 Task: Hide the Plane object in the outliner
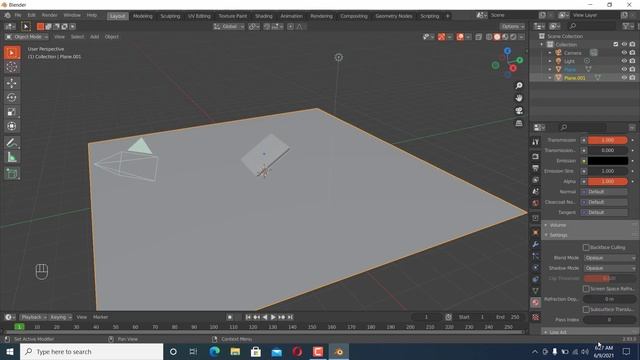624,69
